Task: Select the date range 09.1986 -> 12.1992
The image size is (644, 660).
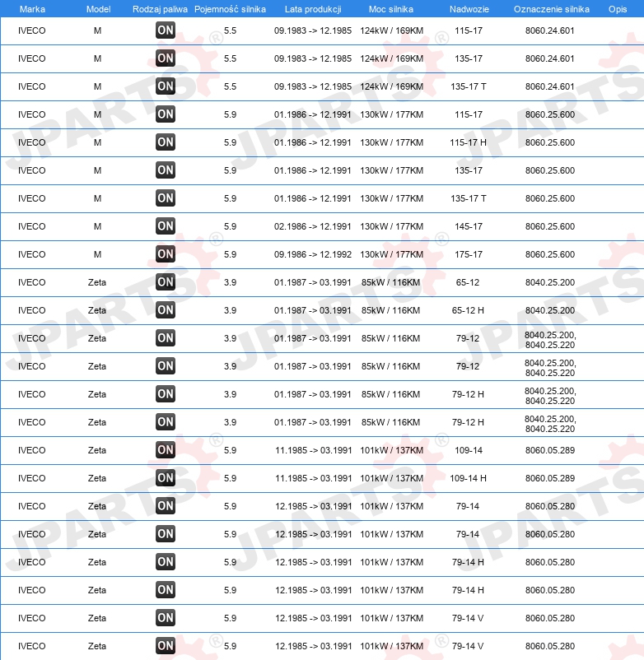Action: [x=312, y=254]
